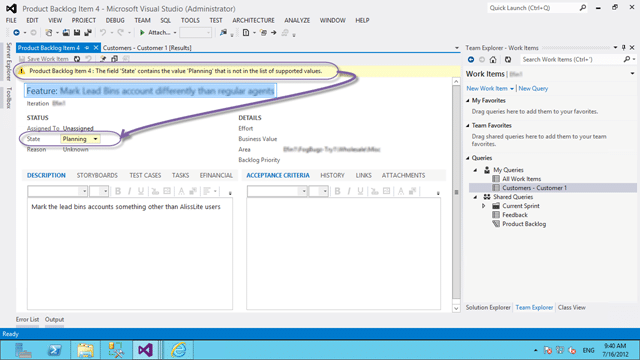Open the State dropdown showing Planning
640x360 pixels.
click(95, 139)
